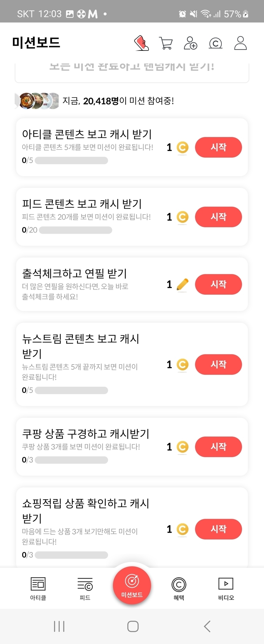The height and width of the screenshot is (644, 264).
Task: Go to the 비디오 tab
Action: 226,589
